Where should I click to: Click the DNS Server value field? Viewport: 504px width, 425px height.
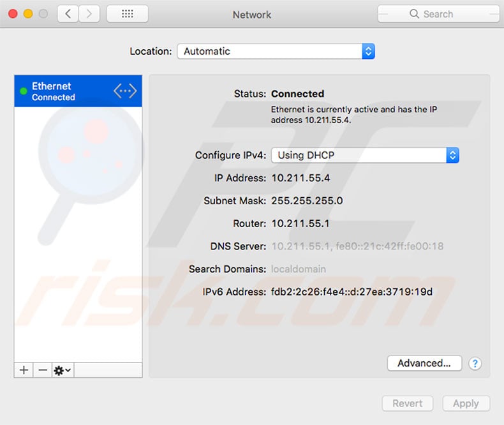357,246
